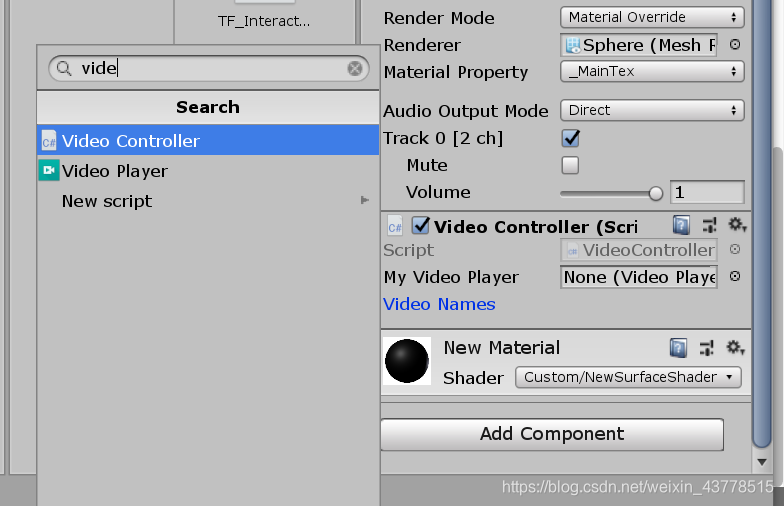Select Video Controller from the search results

[130, 141]
